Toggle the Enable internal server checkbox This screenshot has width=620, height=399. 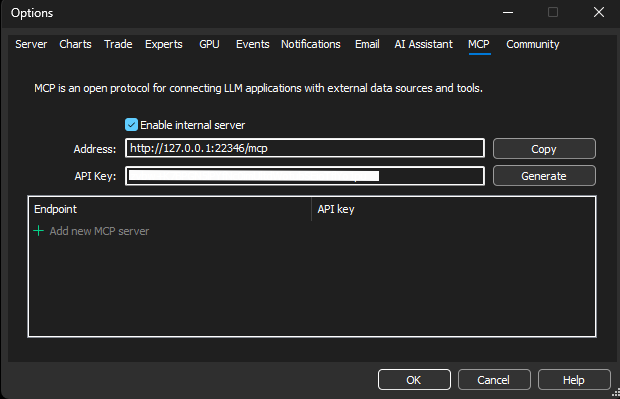(x=131, y=125)
